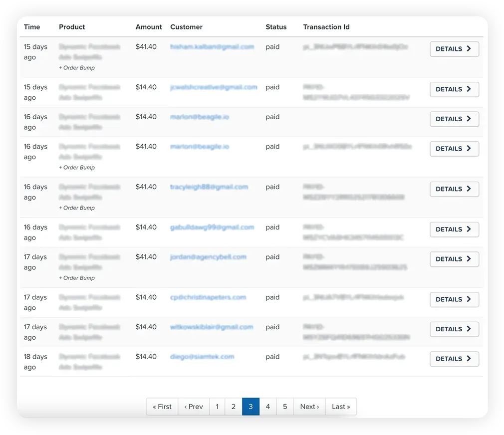Jump to page 5 in pagination
The height and width of the screenshot is (435, 504).
click(285, 407)
